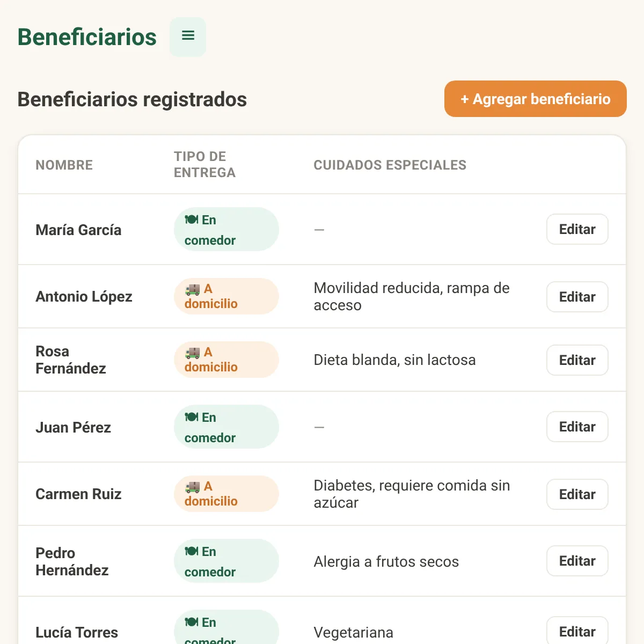
Task: Select the Tipo de entrega column header
Action: click(204, 165)
